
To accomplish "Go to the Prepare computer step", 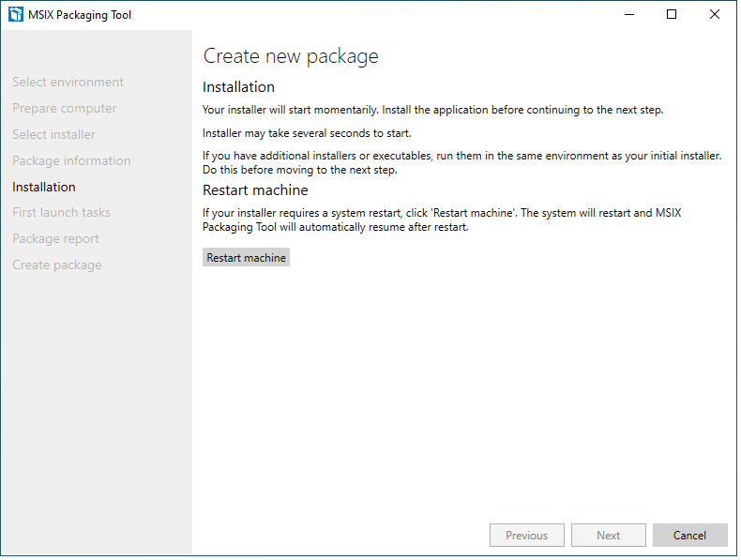I will 65,109.
